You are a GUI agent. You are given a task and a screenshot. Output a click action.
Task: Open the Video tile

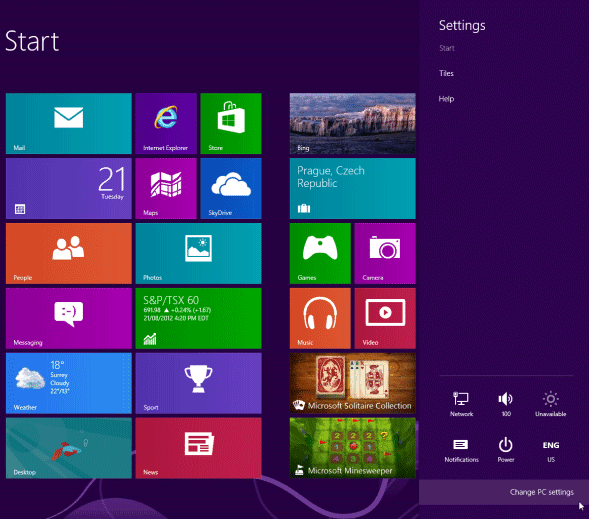pos(385,318)
